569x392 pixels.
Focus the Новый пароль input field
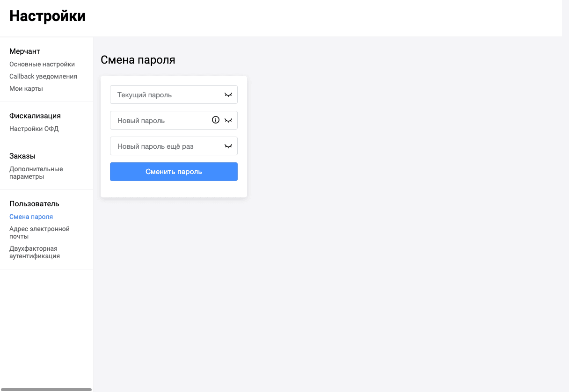point(174,120)
